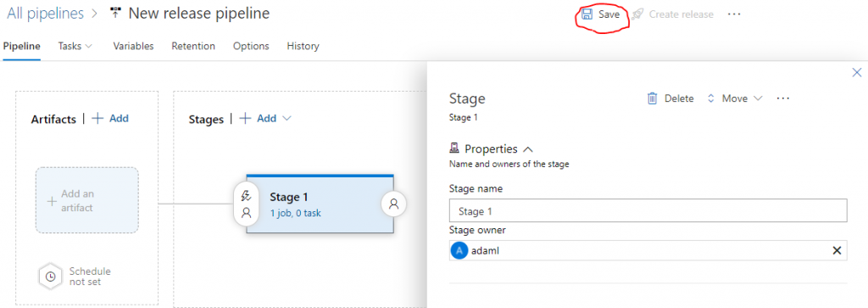Click into the Stage name input field

pos(648,211)
